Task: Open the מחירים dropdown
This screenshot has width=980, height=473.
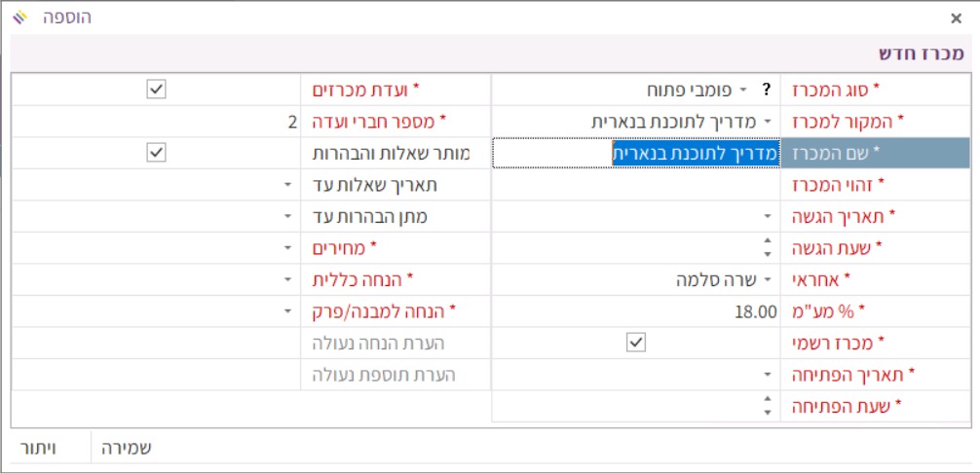Action: point(288,248)
